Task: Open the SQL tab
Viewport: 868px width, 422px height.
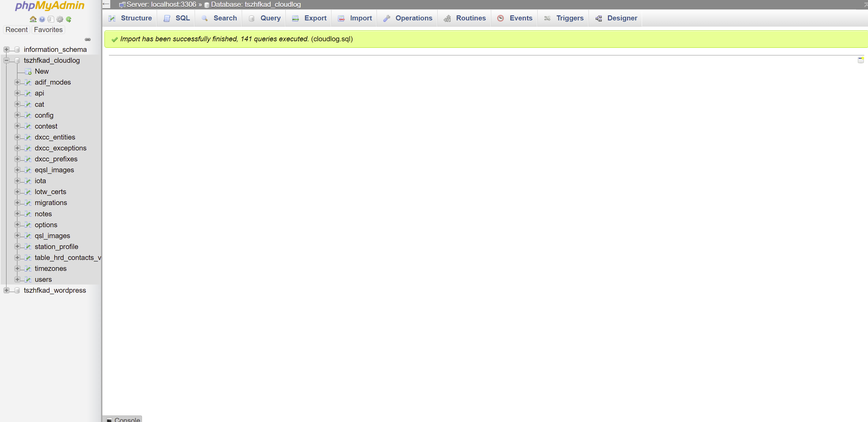Action: (176, 18)
